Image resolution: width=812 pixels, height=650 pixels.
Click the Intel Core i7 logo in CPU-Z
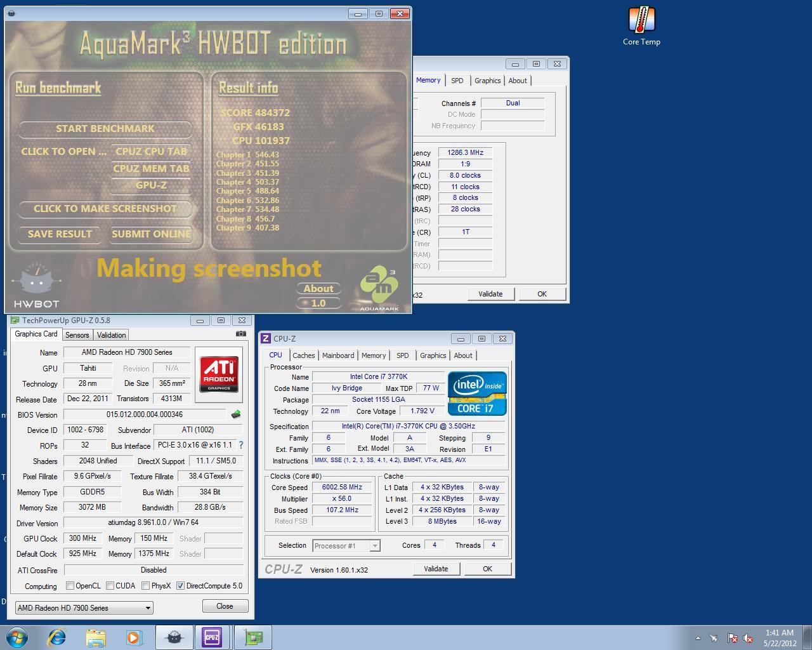(x=477, y=394)
